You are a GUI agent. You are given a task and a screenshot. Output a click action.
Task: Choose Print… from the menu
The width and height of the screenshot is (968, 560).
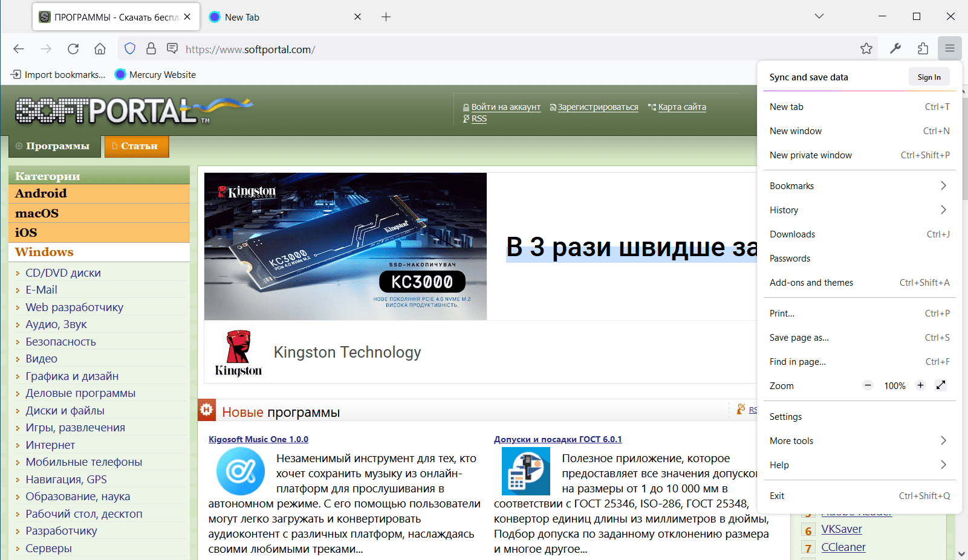[859, 314]
